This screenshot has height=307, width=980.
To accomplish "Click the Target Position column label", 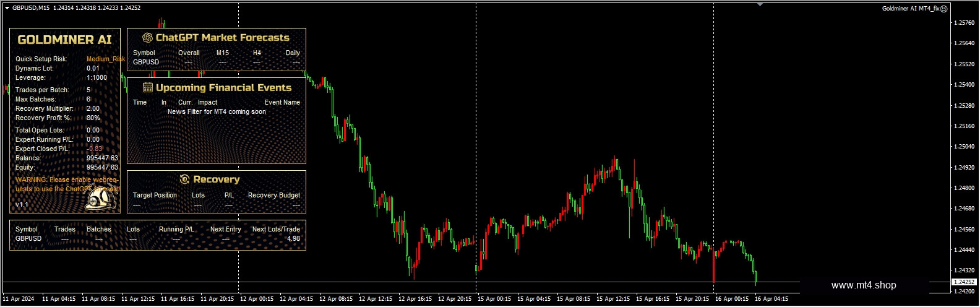I will pyautogui.click(x=155, y=195).
